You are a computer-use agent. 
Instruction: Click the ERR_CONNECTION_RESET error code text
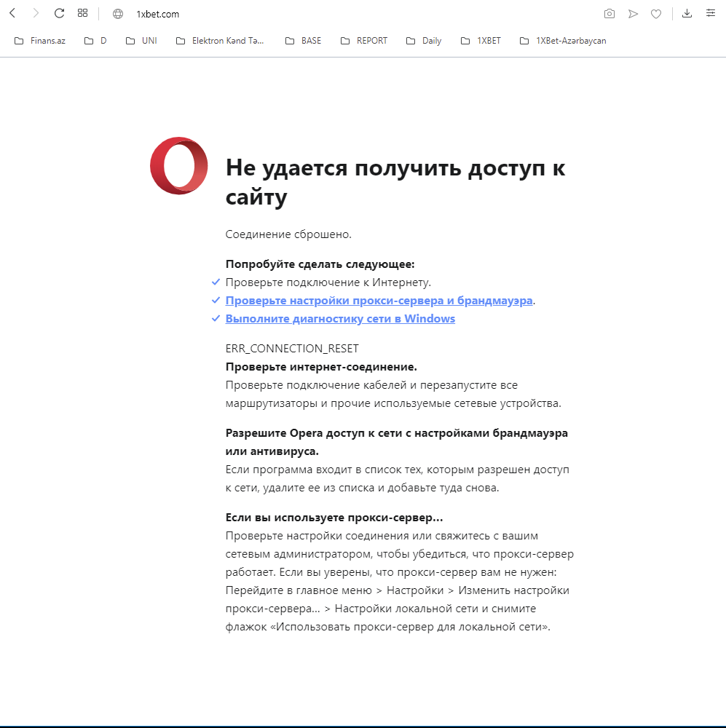[x=292, y=348]
